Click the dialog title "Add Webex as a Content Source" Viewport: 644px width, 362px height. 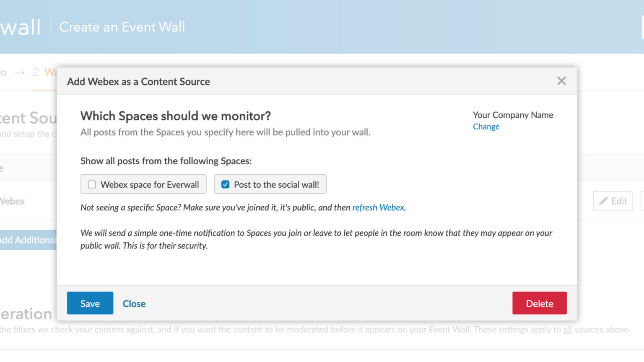pos(138,81)
